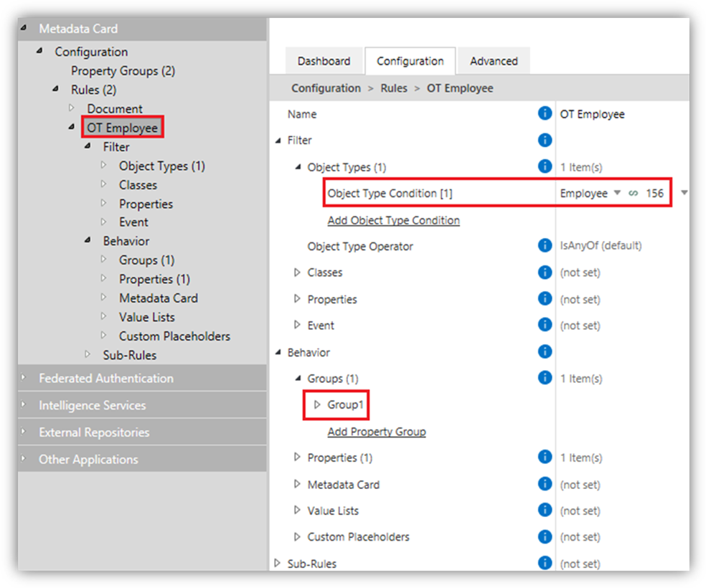This screenshot has width=706, height=588.
Task: Click the info icon beside Behavior
Action: [545, 352]
